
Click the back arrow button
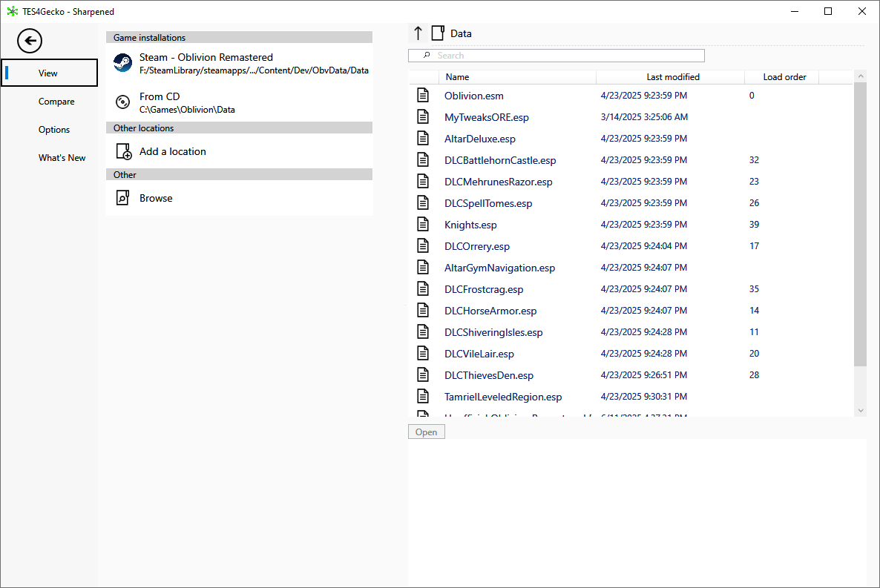(30, 40)
